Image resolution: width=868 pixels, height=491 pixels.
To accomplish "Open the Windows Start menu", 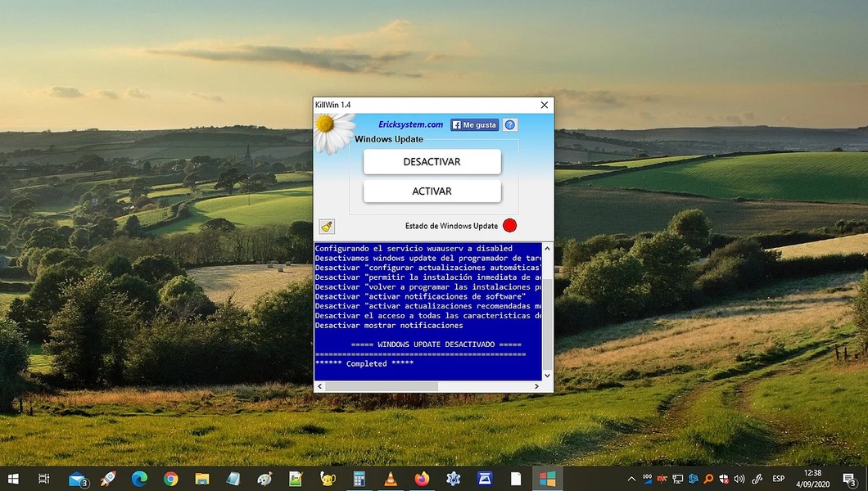I will coord(13,479).
